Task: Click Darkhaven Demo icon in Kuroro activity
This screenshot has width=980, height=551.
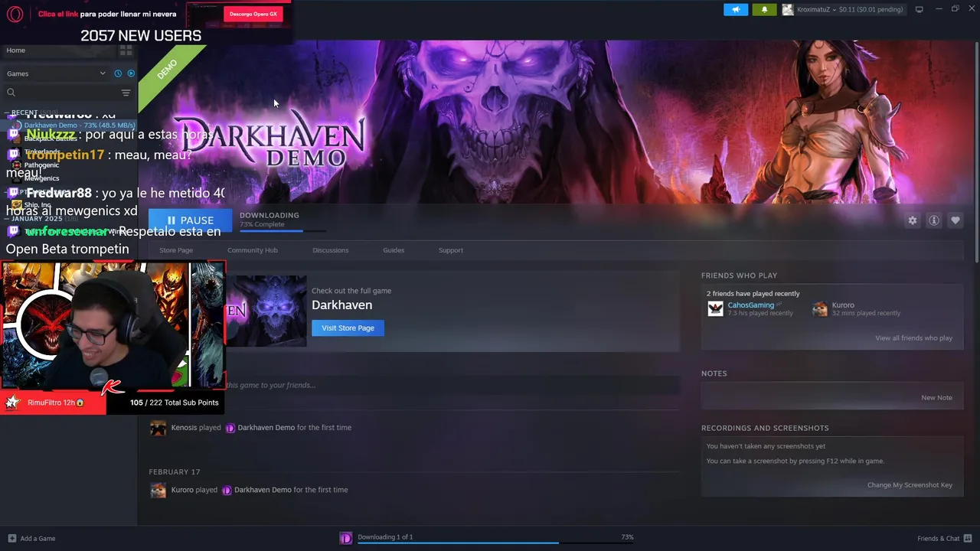Action: (x=227, y=491)
